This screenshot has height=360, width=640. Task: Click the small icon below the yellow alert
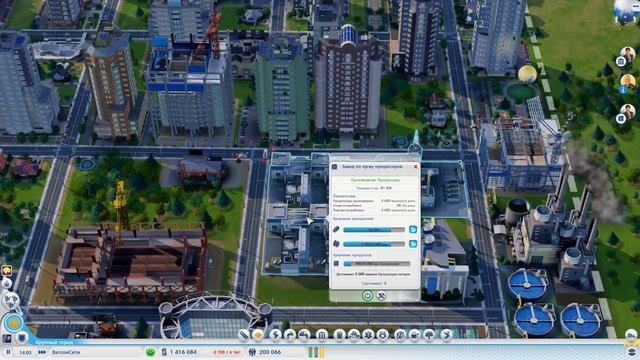click(7, 283)
